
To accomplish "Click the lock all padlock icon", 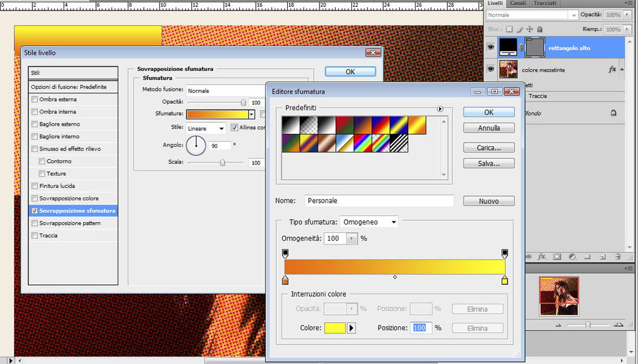I will pos(539,29).
